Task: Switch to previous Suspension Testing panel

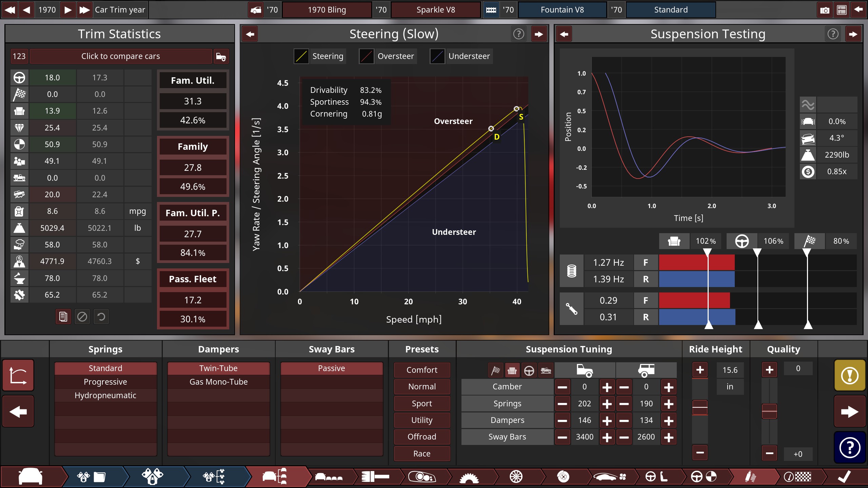Action: [x=564, y=34]
